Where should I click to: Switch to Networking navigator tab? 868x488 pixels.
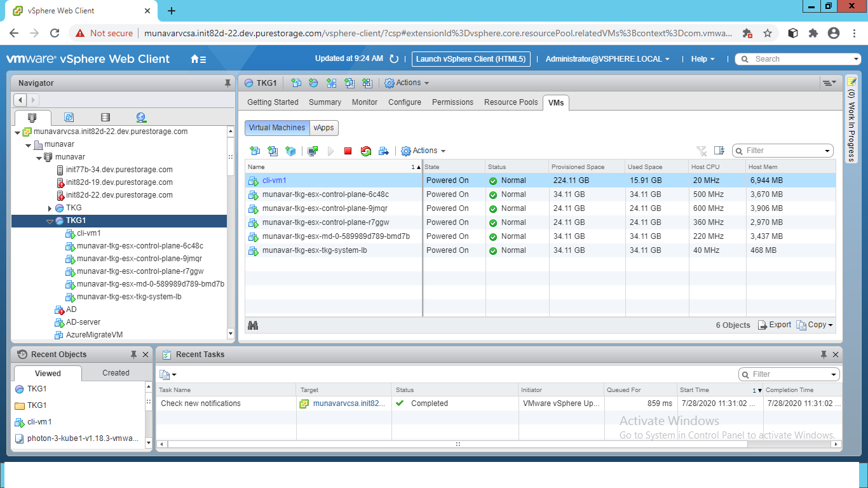[x=141, y=118]
